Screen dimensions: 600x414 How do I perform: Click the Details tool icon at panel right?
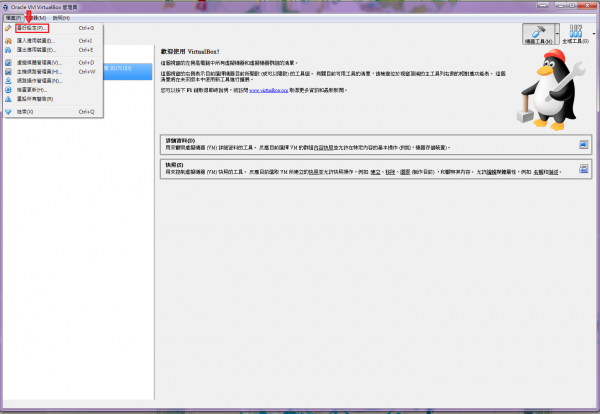pyautogui.click(x=584, y=144)
